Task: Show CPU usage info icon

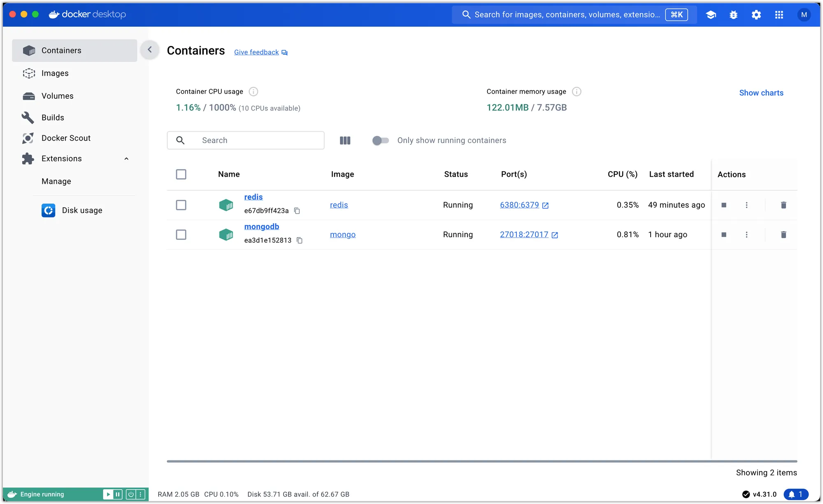Action: point(253,92)
